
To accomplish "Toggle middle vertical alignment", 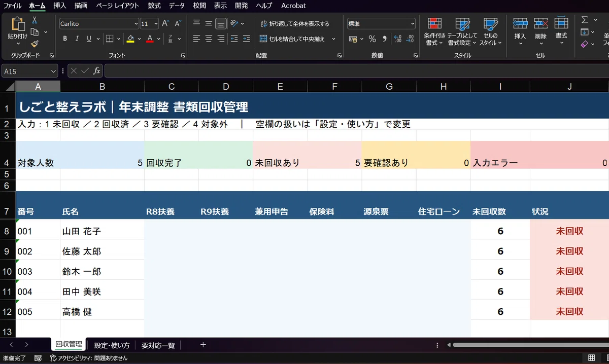I will point(209,23).
